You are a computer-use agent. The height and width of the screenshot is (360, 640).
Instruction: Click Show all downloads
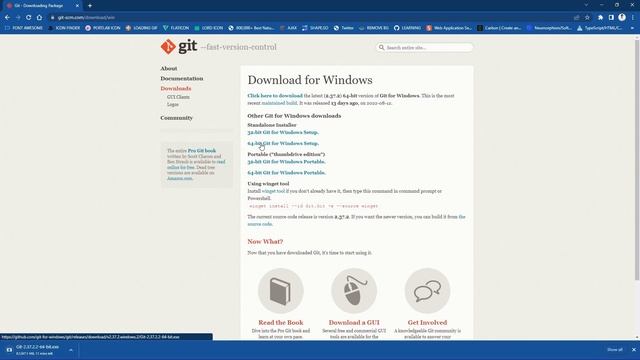(615, 350)
